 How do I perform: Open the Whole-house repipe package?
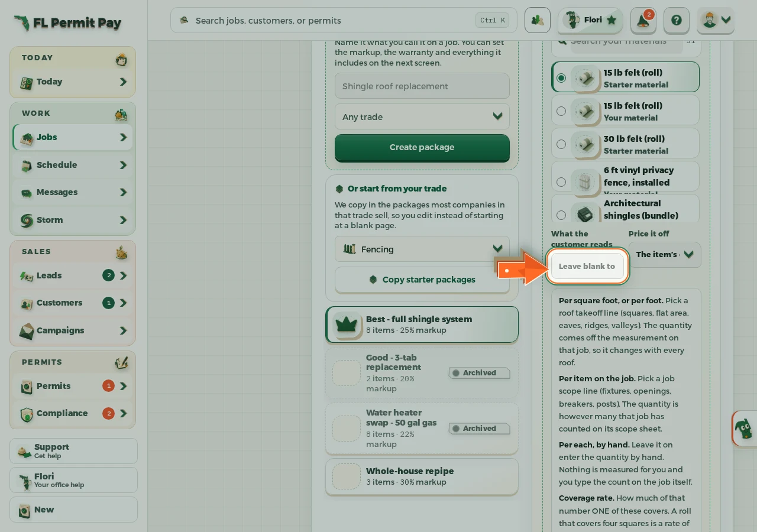coord(422,476)
